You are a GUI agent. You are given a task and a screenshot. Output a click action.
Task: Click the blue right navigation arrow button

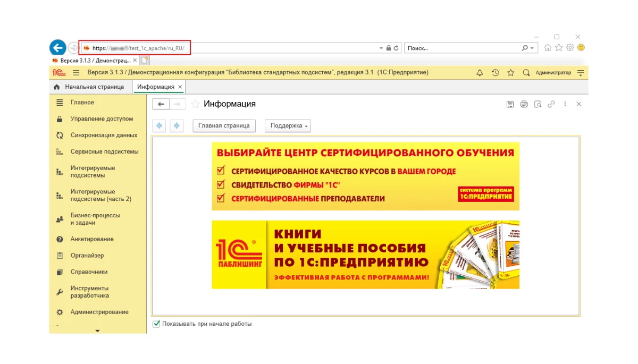click(177, 125)
